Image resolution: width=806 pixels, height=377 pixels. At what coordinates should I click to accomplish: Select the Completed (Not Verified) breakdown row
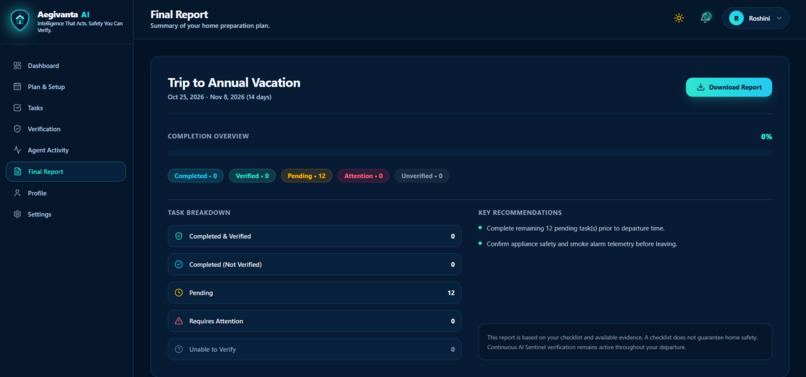pos(315,264)
